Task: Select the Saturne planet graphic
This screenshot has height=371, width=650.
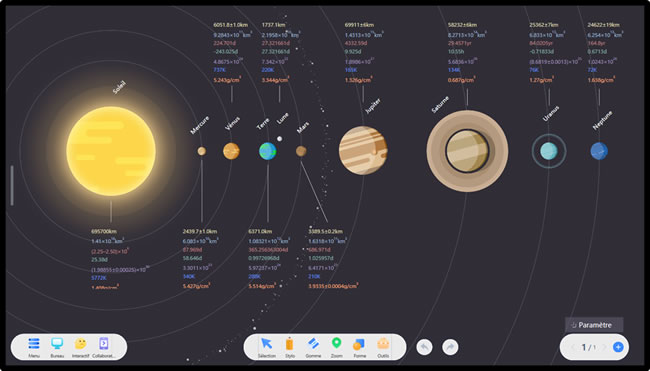Action: tap(467, 151)
